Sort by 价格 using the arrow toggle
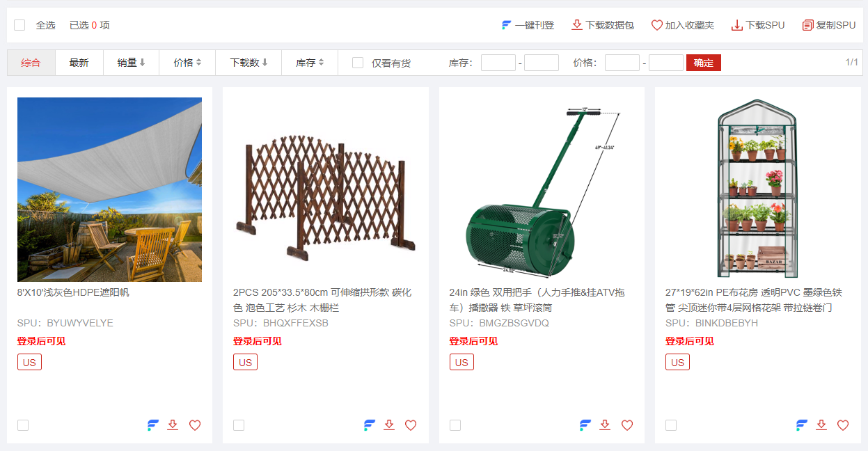This screenshot has height=451, width=868. tap(198, 63)
